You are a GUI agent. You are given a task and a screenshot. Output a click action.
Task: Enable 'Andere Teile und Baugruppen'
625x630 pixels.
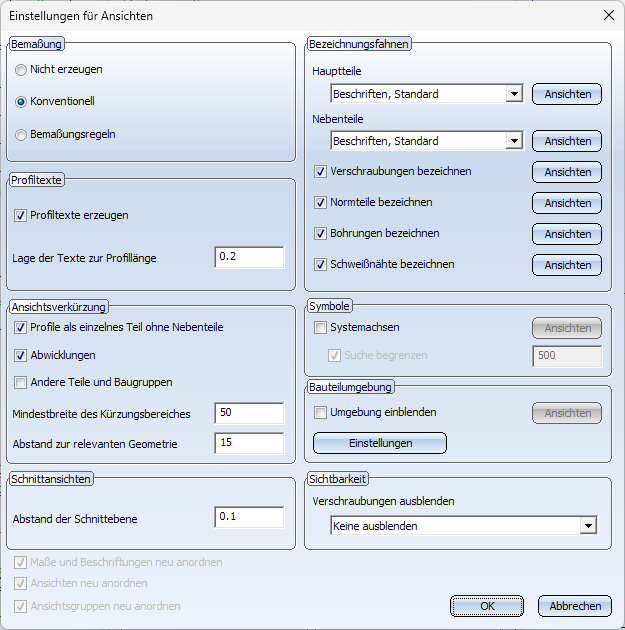(21, 382)
